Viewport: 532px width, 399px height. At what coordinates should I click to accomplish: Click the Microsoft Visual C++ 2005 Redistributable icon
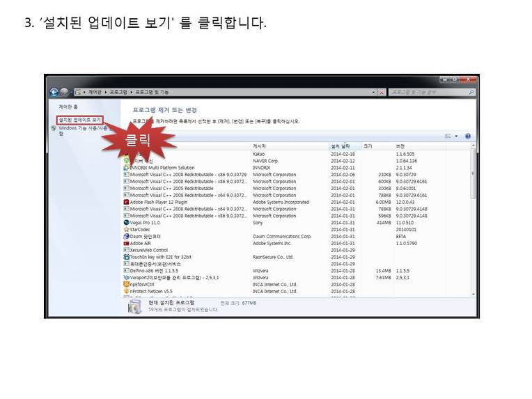(126, 188)
